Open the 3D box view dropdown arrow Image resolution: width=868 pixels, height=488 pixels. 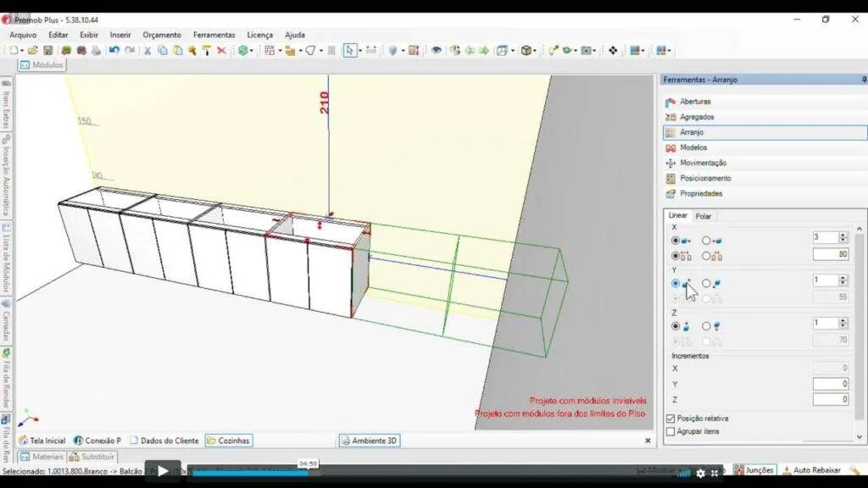(536, 51)
